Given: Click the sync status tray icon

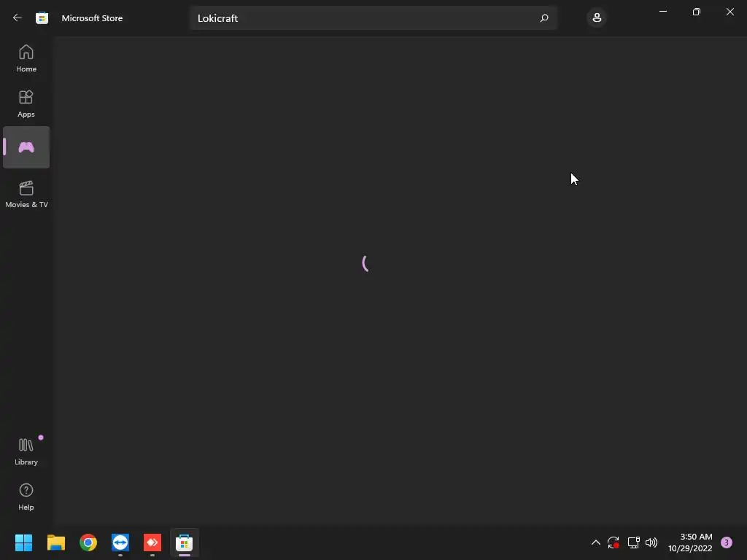Looking at the screenshot, I should (x=613, y=542).
